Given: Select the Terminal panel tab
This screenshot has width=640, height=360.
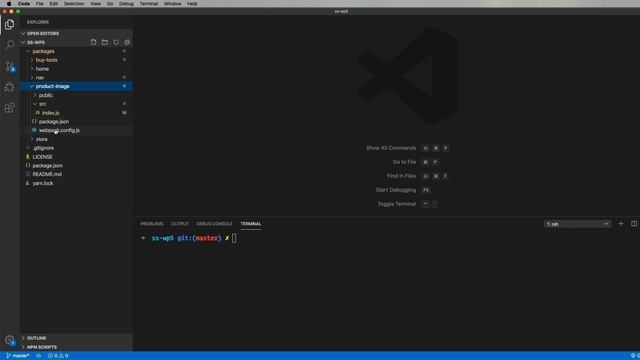Looking at the screenshot, I should pos(251,224).
